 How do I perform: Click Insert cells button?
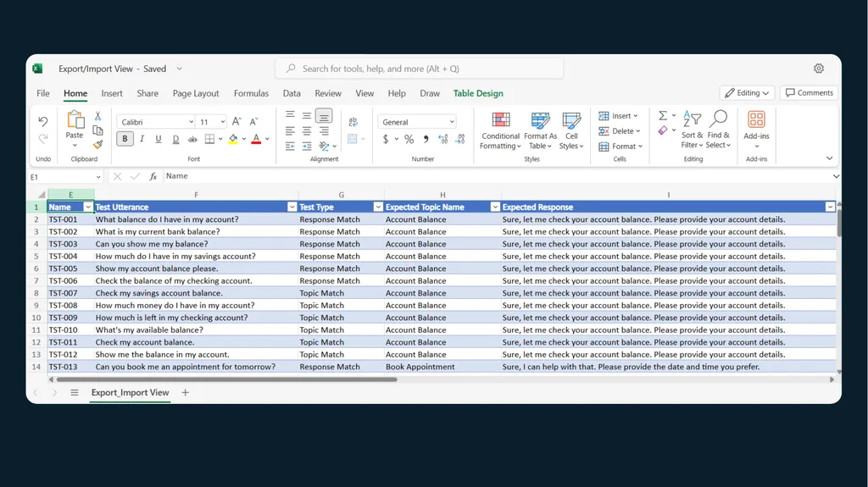(618, 116)
